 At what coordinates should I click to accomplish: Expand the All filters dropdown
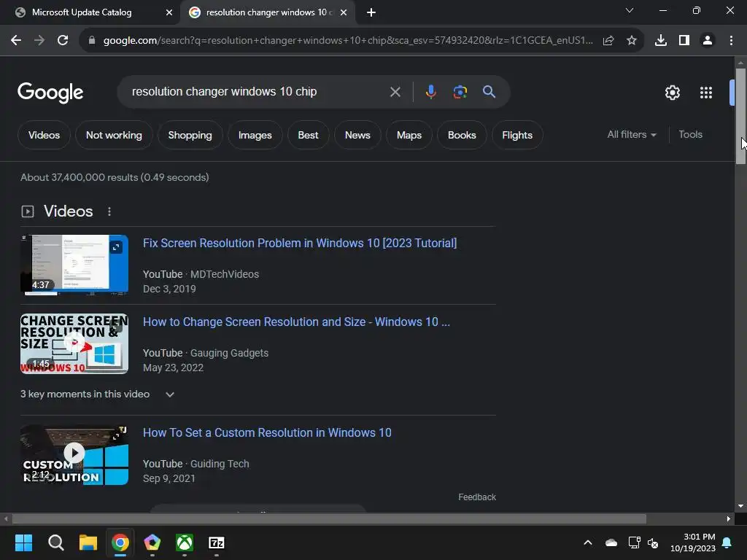tap(632, 135)
